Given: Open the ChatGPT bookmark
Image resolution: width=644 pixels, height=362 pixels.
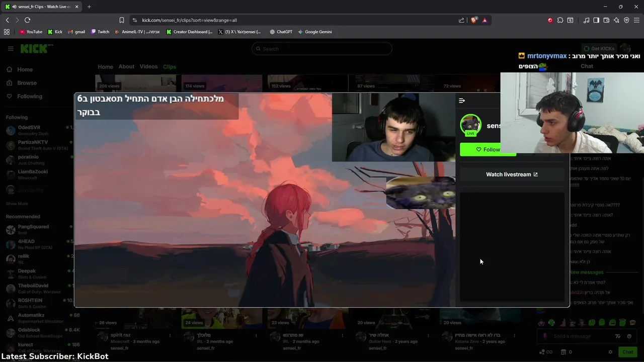Looking at the screenshot, I should point(281,32).
